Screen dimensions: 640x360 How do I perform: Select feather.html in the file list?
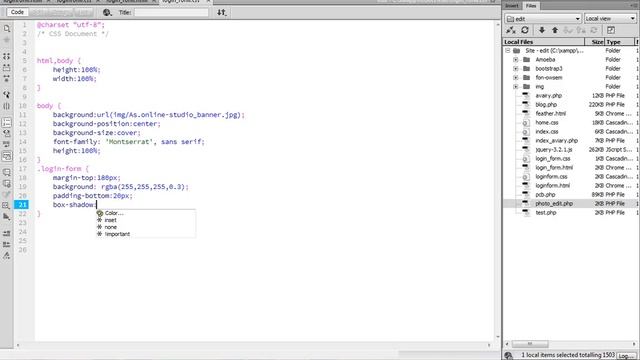551,113
